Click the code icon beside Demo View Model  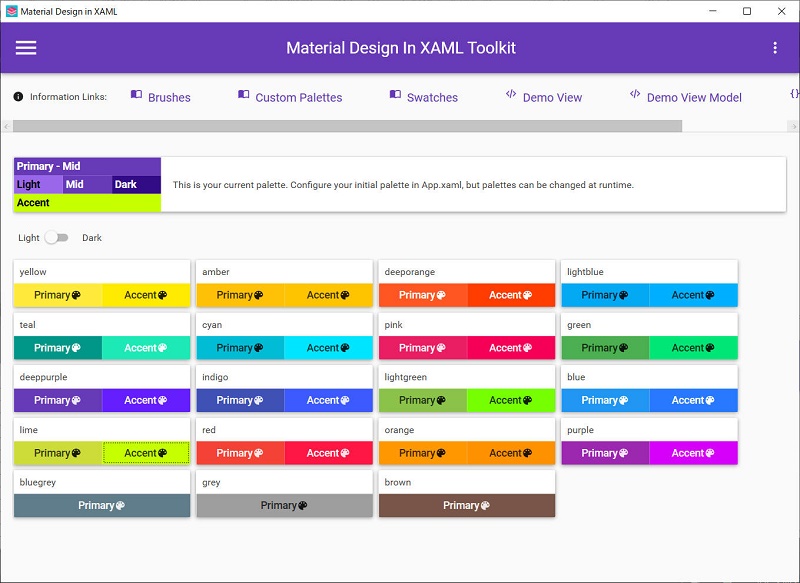coord(634,96)
